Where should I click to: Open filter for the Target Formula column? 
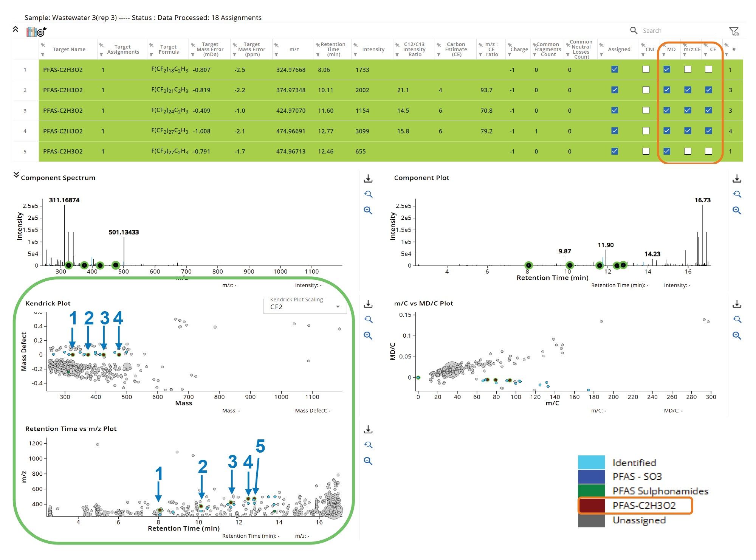click(151, 55)
